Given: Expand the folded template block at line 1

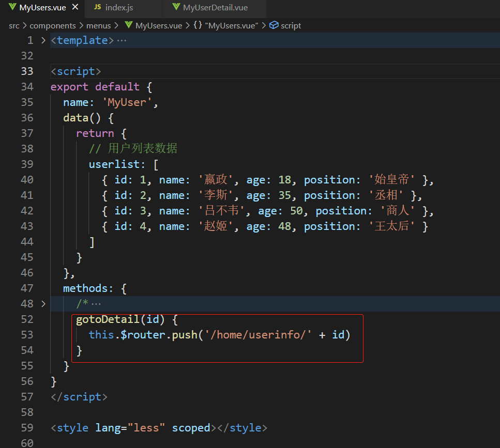Looking at the screenshot, I should tap(43, 40).
